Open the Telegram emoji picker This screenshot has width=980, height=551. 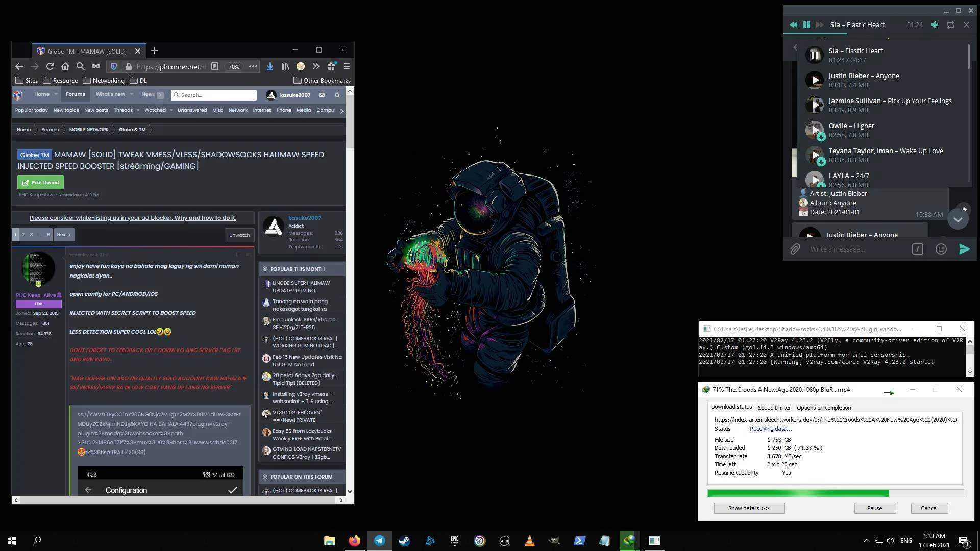click(x=941, y=249)
